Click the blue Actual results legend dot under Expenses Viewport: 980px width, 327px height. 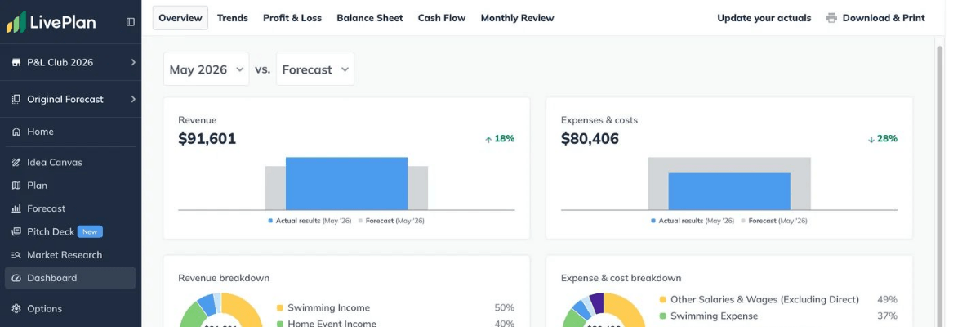coord(653,221)
